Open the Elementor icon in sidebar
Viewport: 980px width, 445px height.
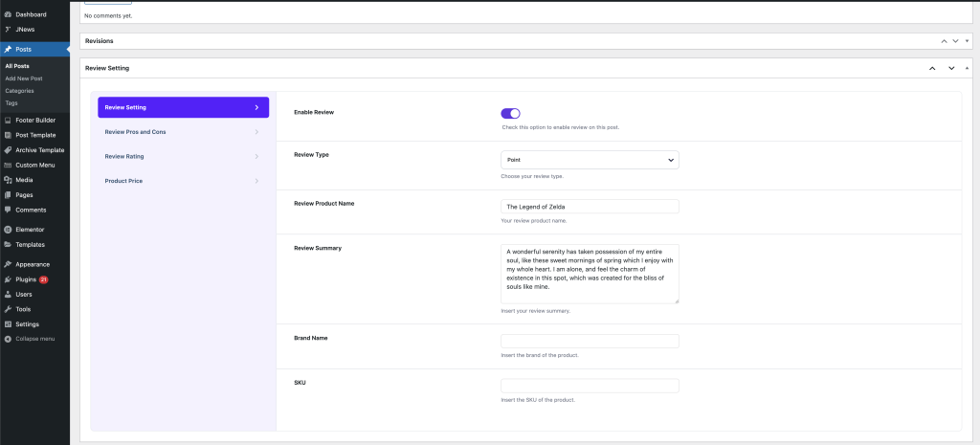[x=8, y=230]
